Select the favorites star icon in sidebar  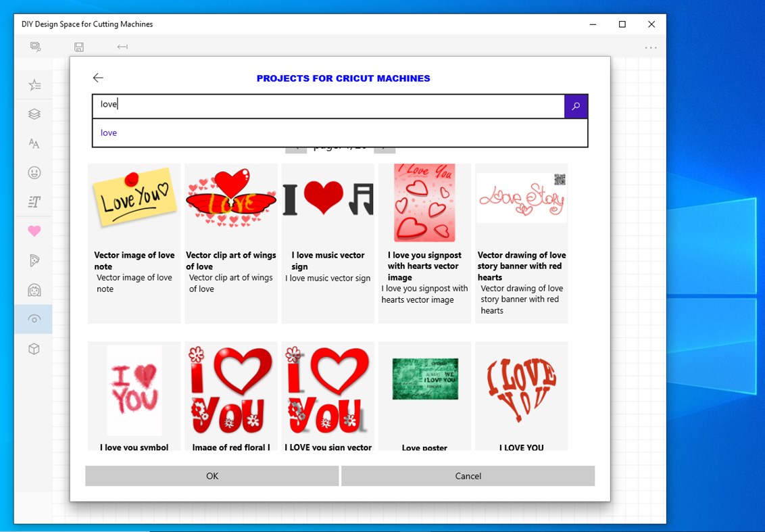tap(34, 84)
